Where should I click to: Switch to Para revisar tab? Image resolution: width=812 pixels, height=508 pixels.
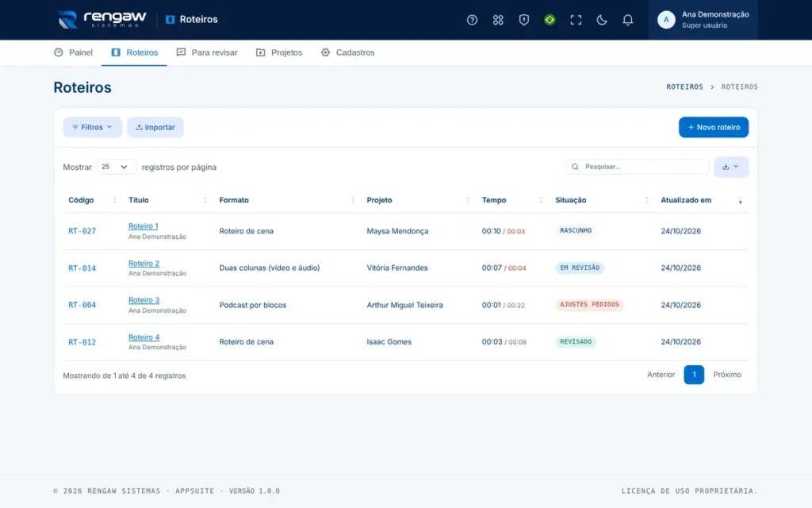(207, 52)
